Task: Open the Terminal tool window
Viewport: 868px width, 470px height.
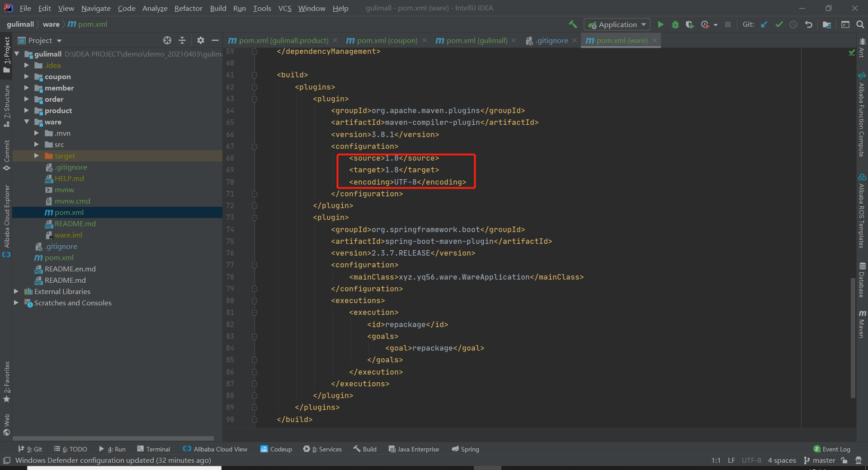Action: click(x=154, y=449)
